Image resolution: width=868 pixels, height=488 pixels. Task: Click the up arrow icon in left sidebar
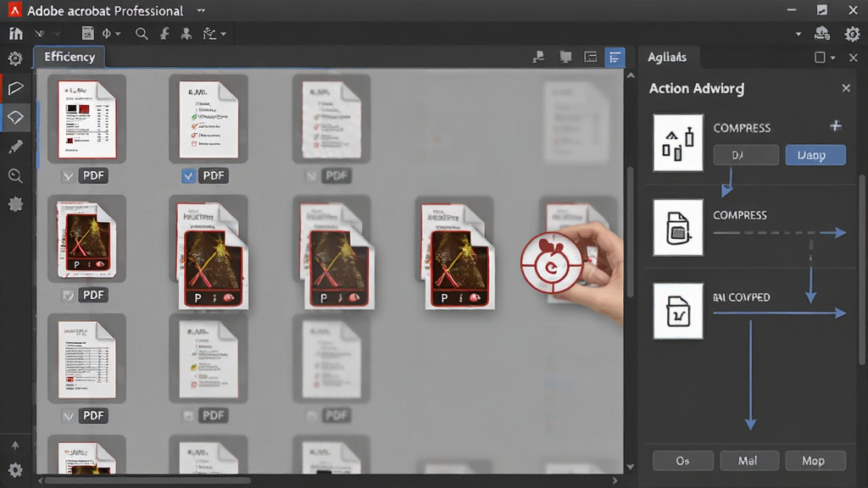(x=15, y=446)
